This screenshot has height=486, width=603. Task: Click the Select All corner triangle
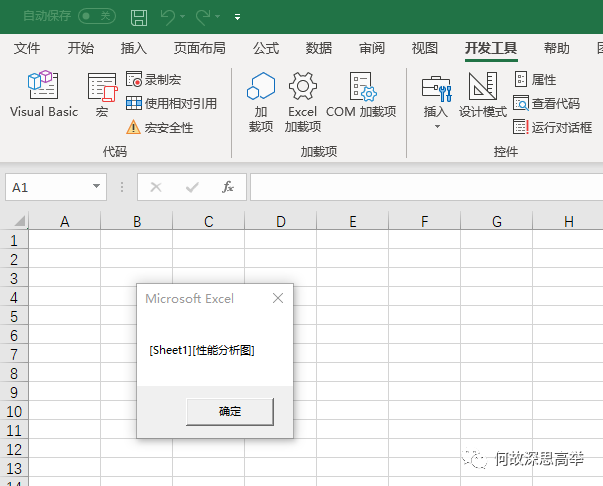[x=19, y=221]
